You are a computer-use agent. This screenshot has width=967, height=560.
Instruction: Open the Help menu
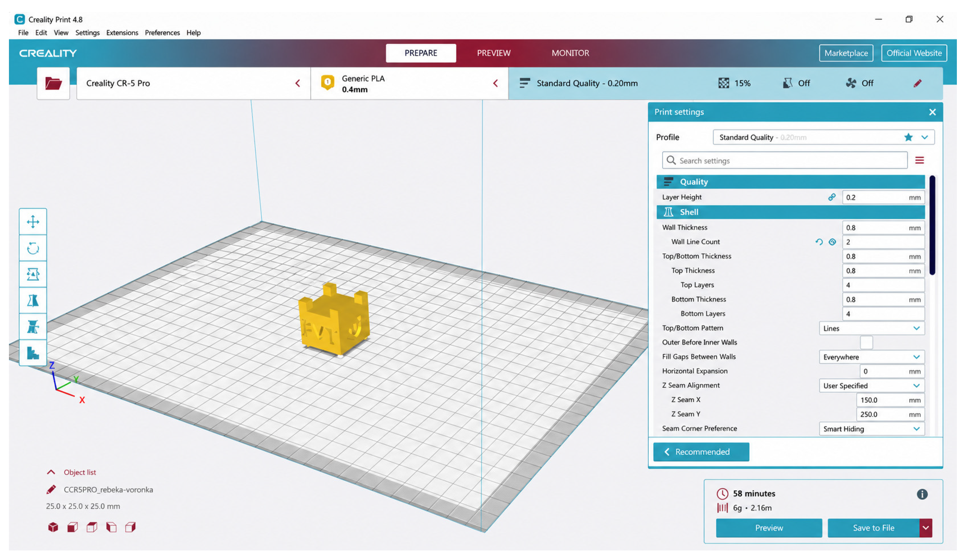(193, 32)
